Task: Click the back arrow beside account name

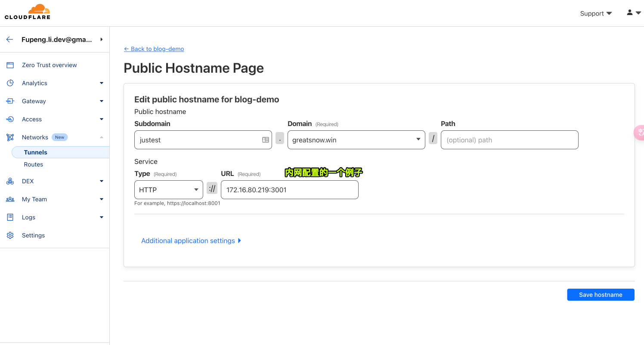Action: (9, 40)
